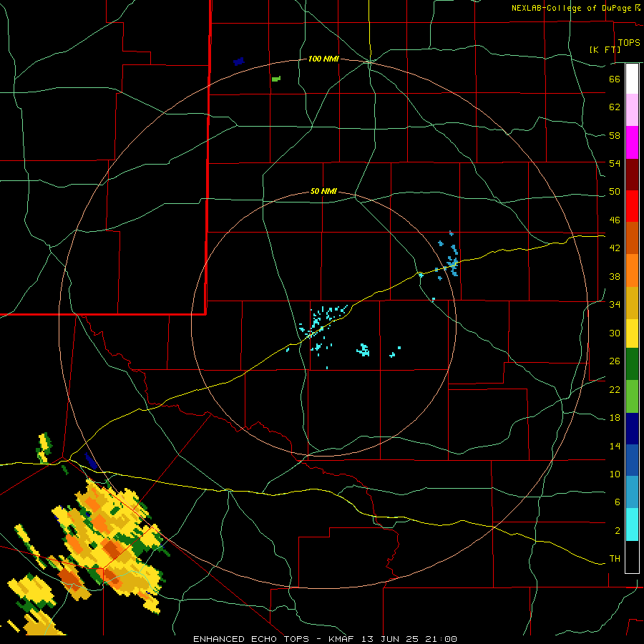Select the white top legend swatch
Screen dimensions: 644x644
click(x=632, y=79)
